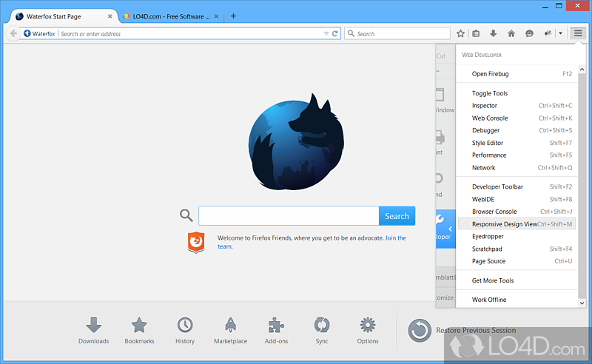The height and width of the screenshot is (364, 592).
Task: View Page Source
Action: (517, 261)
